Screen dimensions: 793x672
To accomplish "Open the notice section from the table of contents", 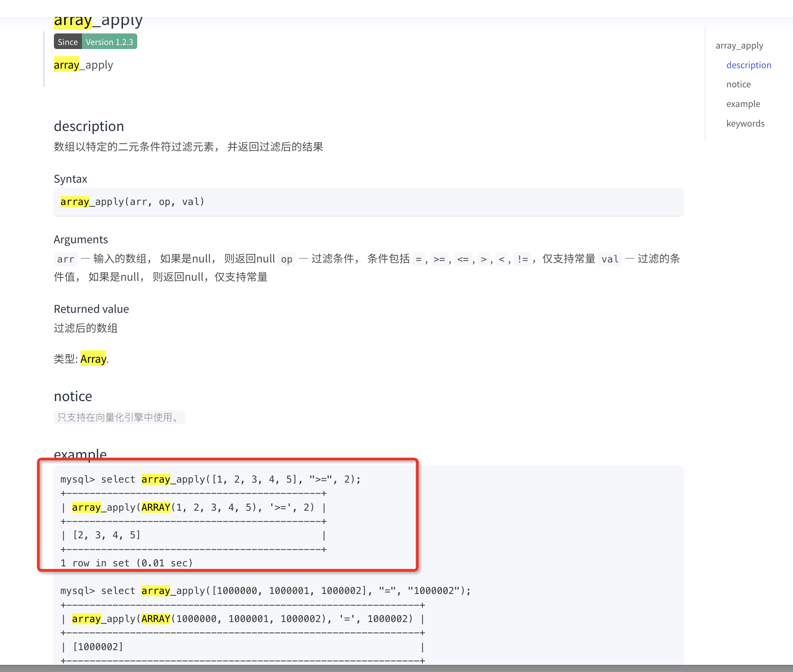I will coord(738,84).
